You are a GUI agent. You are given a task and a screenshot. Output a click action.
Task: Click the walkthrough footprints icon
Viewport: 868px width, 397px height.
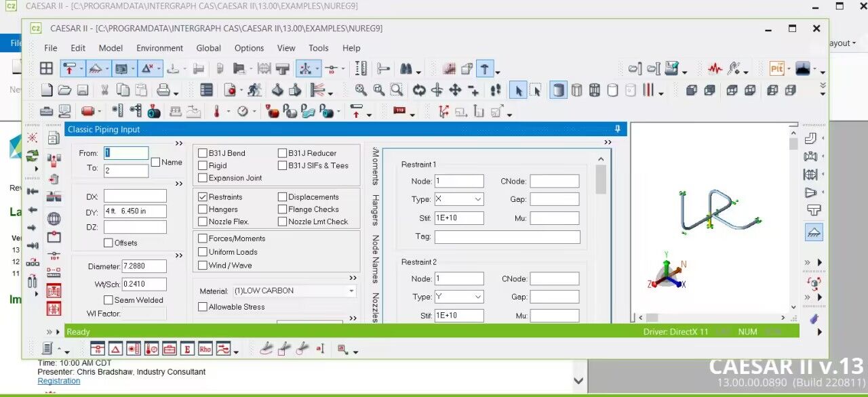click(496, 90)
